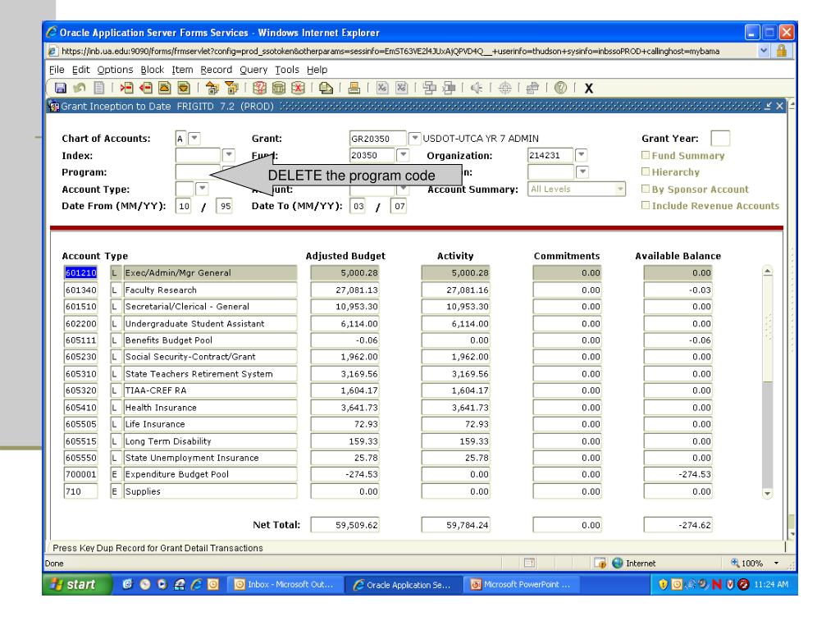This screenshot has width=840, height=630.
Task: Open the Grant lookup arrow
Action: click(414, 138)
